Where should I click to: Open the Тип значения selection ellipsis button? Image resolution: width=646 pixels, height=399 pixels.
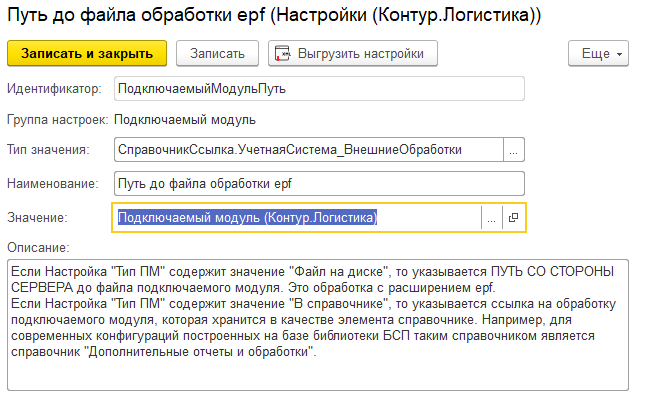click(x=514, y=150)
